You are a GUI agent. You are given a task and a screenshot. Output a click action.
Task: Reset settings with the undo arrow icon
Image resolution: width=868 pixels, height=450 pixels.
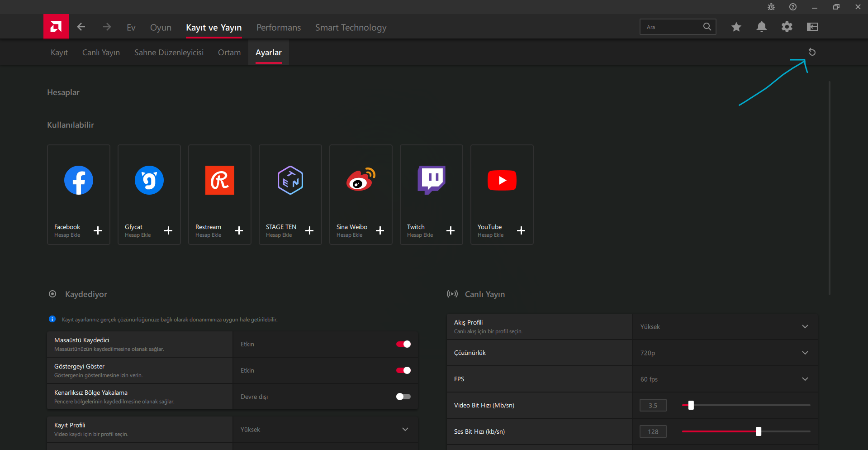click(812, 52)
